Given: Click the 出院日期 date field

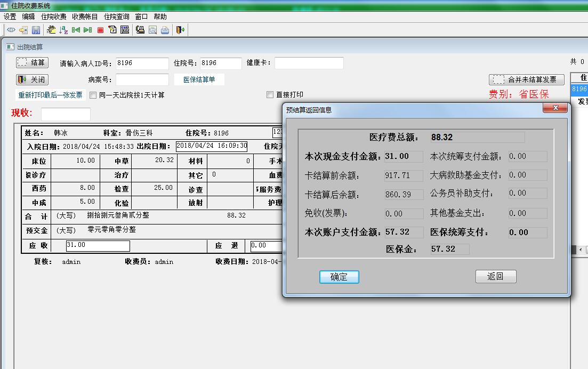Looking at the screenshot, I should pos(212,146).
